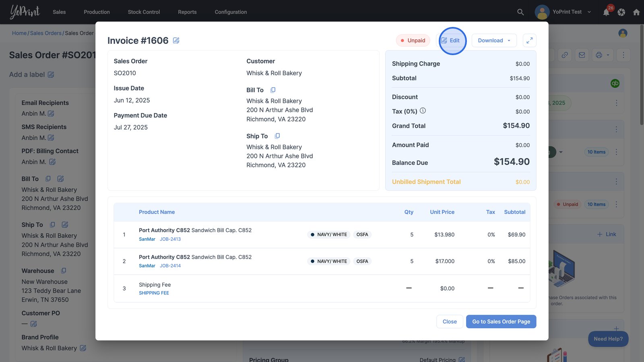This screenshot has height=362, width=644.
Task: Go to the home icon in navbar
Action: pos(636,12)
